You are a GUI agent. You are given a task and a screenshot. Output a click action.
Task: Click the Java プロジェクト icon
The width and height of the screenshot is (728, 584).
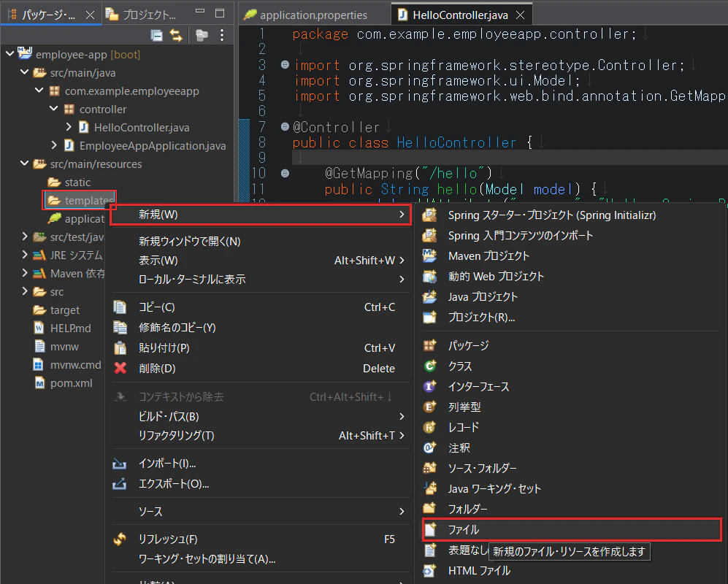pos(429,296)
